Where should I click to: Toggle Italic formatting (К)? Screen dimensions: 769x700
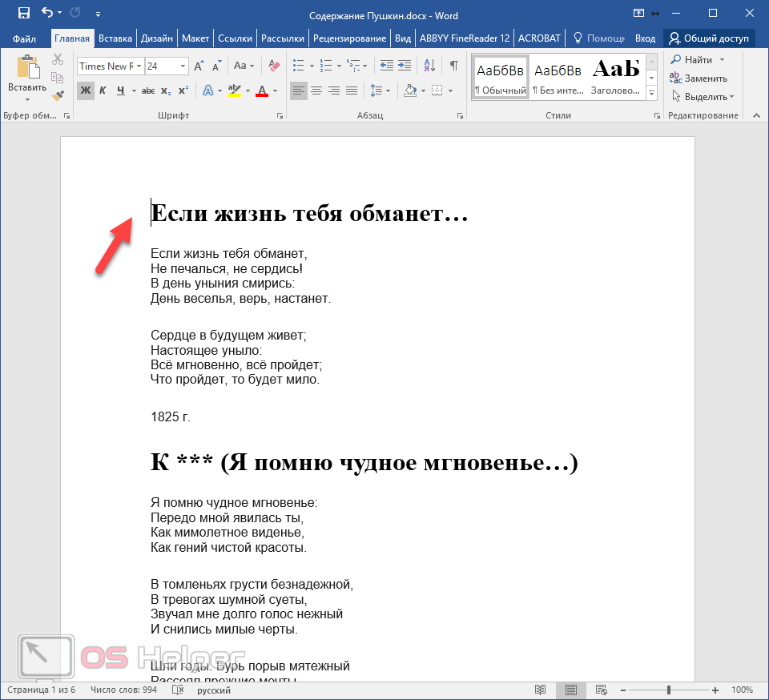[103, 91]
